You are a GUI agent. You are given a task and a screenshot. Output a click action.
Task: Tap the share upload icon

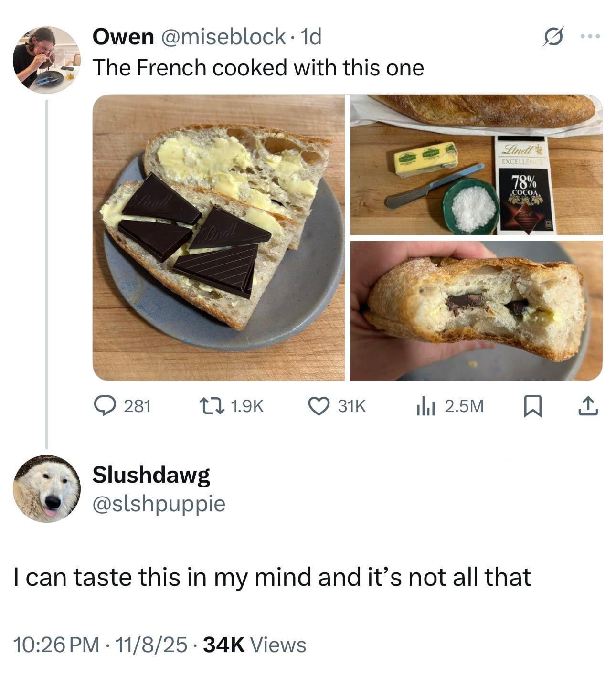[587, 406]
